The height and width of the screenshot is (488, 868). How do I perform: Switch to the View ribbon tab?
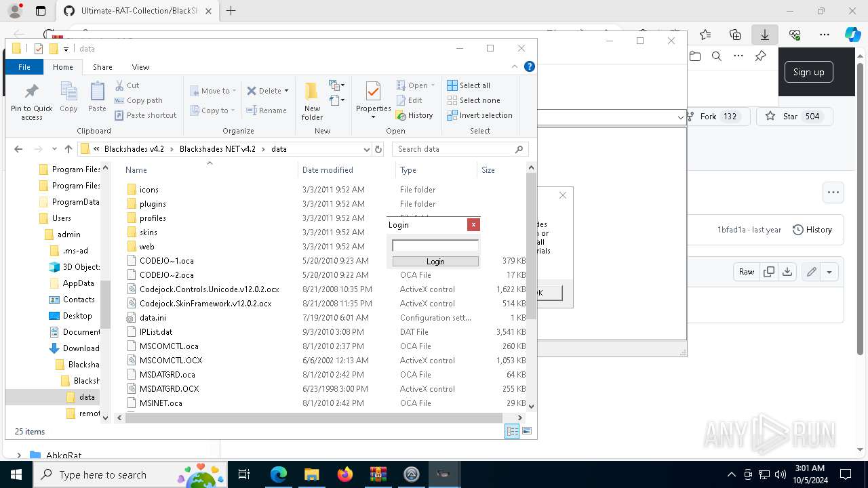(x=140, y=67)
